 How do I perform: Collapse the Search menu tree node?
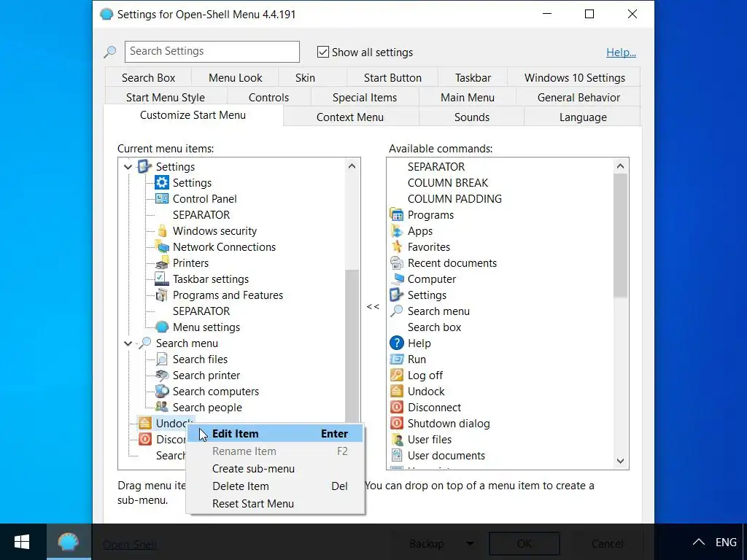[x=128, y=343]
